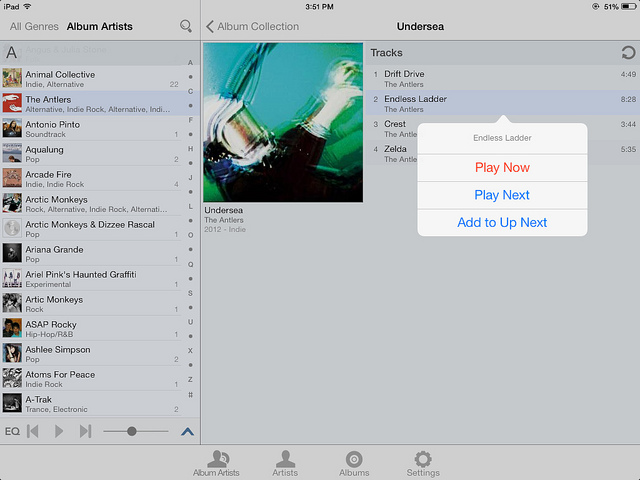This screenshot has height=480, width=640.
Task: Tap the battery indicator in status bar
Action: coord(629,7)
